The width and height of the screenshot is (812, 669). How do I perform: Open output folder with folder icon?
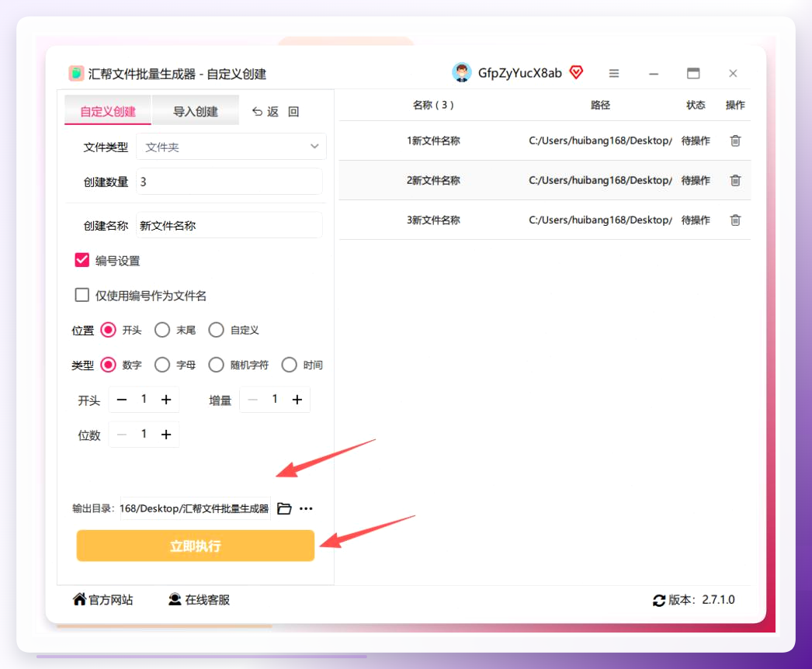[x=284, y=508]
